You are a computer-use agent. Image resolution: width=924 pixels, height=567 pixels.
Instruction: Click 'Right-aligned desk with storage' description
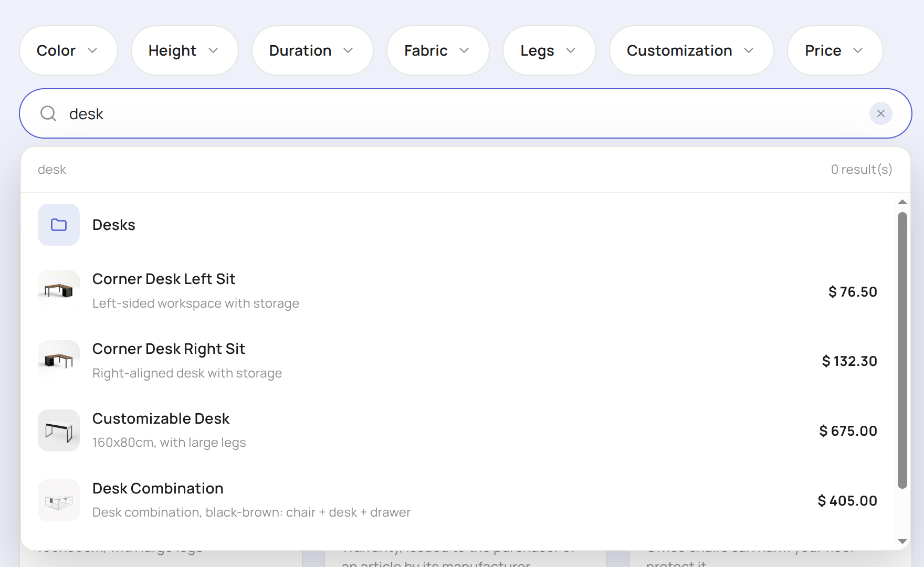pos(187,373)
